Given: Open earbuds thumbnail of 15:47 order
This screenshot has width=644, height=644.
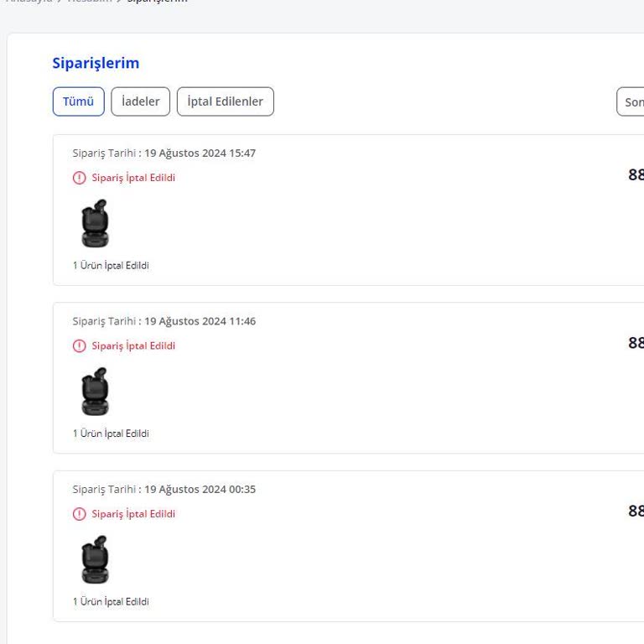Looking at the screenshot, I should [96, 223].
